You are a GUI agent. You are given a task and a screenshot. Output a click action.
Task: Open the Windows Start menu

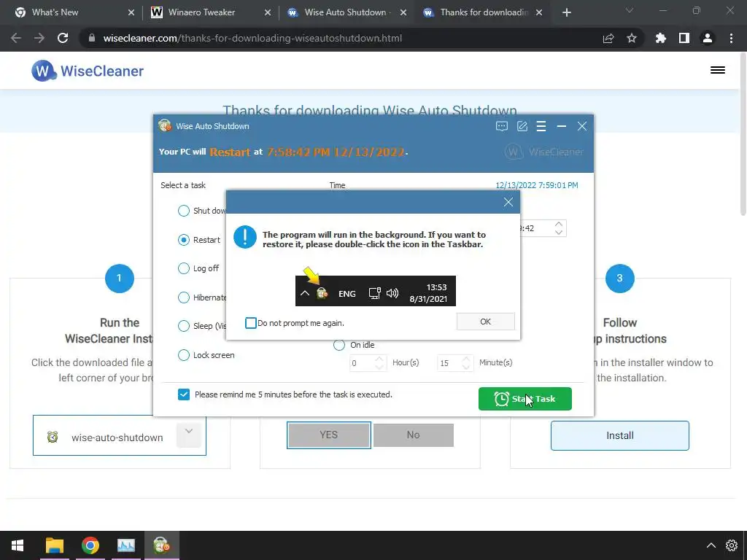(18, 545)
